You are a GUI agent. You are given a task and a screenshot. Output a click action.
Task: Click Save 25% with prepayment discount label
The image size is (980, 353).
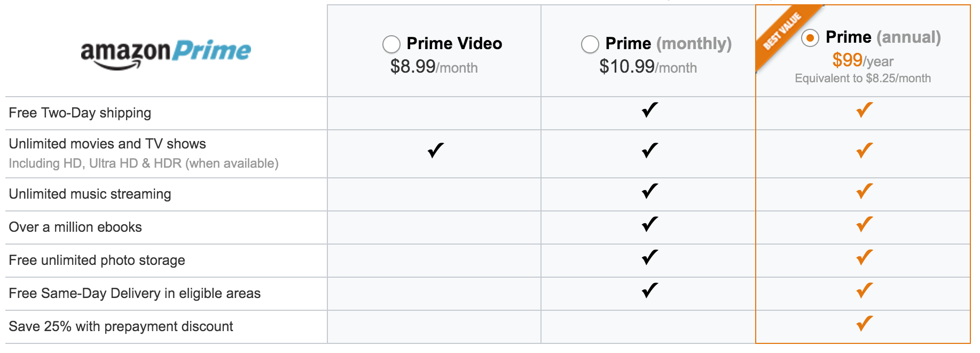pos(121,326)
